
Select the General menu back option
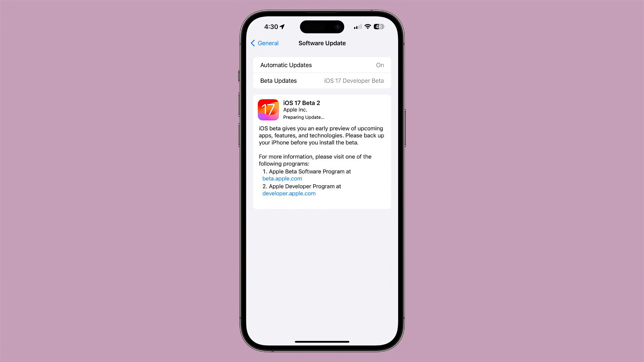(x=265, y=43)
